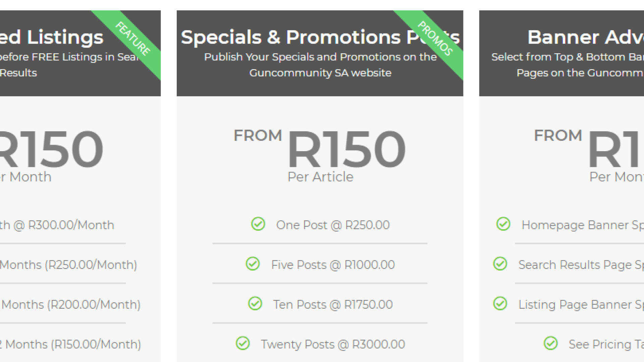Image resolution: width=644 pixels, height=362 pixels.
Task: Click the checkmark icon beside Twenty Posts @ R3000.00
Action: click(243, 343)
